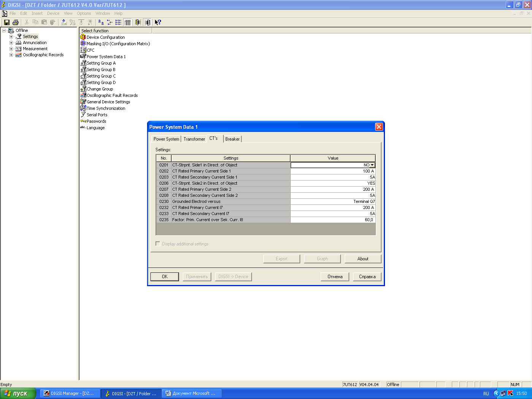
Task: Click the Print toolbar icon
Action: click(x=16, y=22)
